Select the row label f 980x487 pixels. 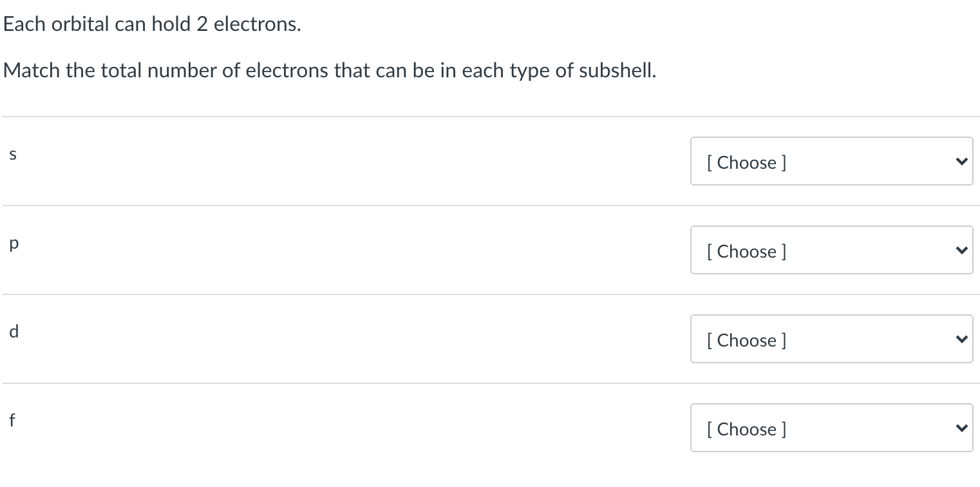pyautogui.click(x=12, y=420)
